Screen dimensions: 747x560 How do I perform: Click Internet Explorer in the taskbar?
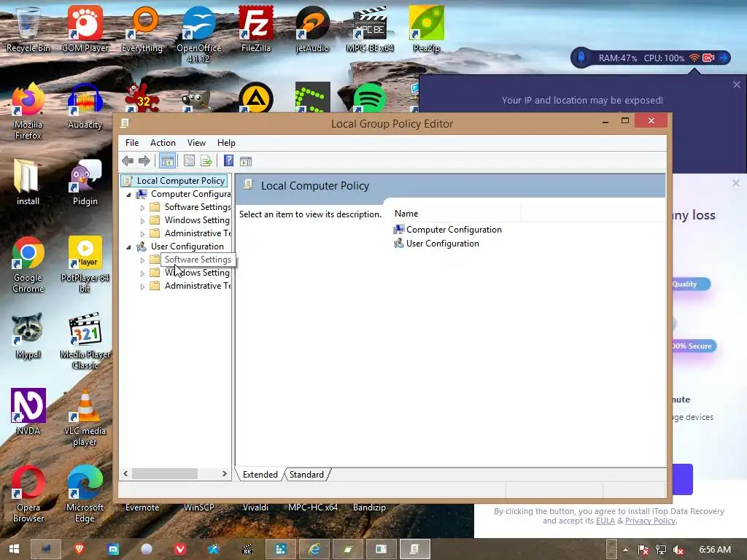click(x=314, y=549)
